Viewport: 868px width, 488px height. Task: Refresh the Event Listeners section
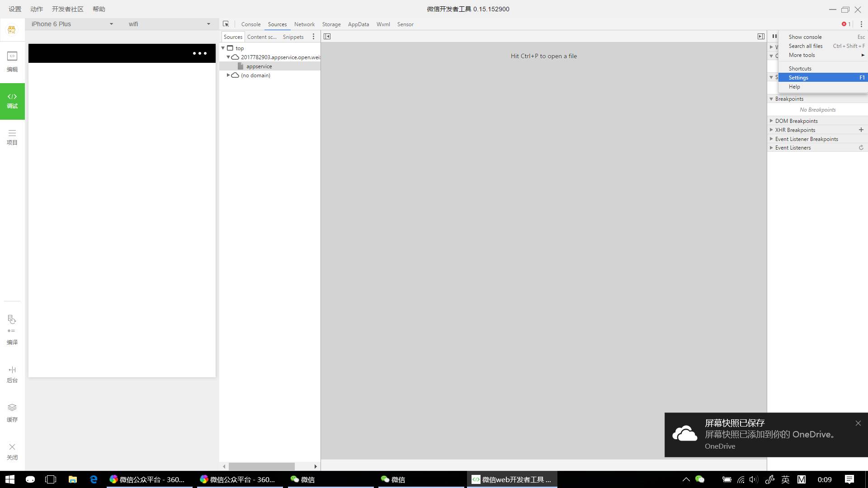(x=861, y=148)
